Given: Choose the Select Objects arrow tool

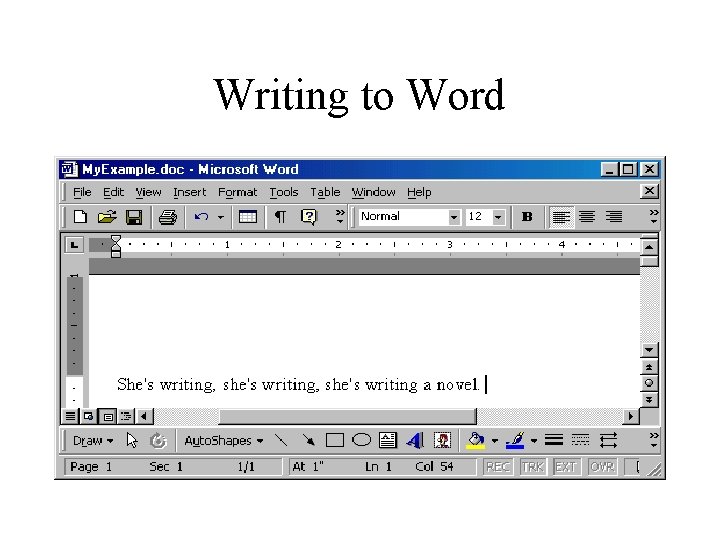Looking at the screenshot, I should pyautogui.click(x=132, y=440).
